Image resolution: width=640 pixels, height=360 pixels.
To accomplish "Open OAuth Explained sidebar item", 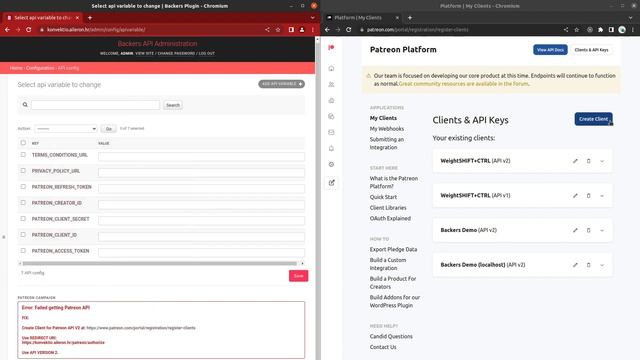I will [390, 218].
